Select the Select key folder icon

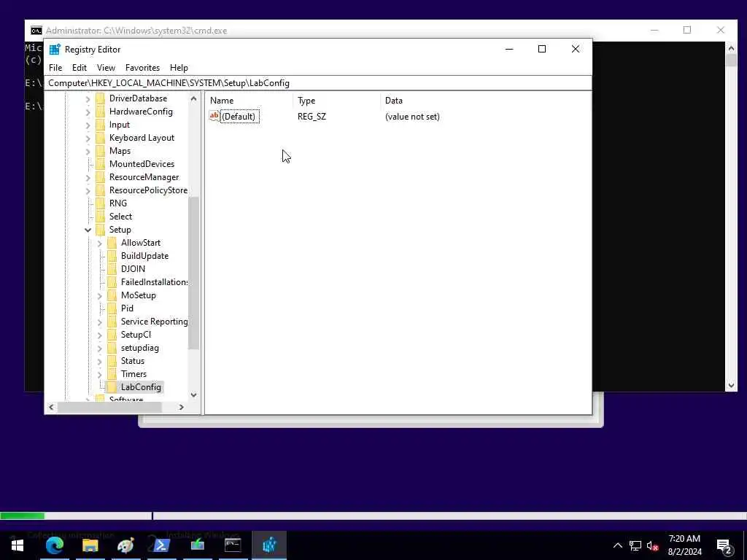click(100, 216)
